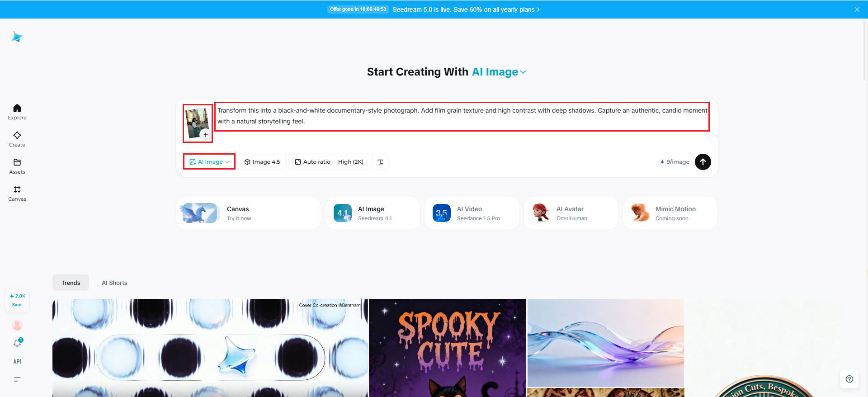Click the offer countdown timer badge
The image size is (868, 397).
[358, 9]
